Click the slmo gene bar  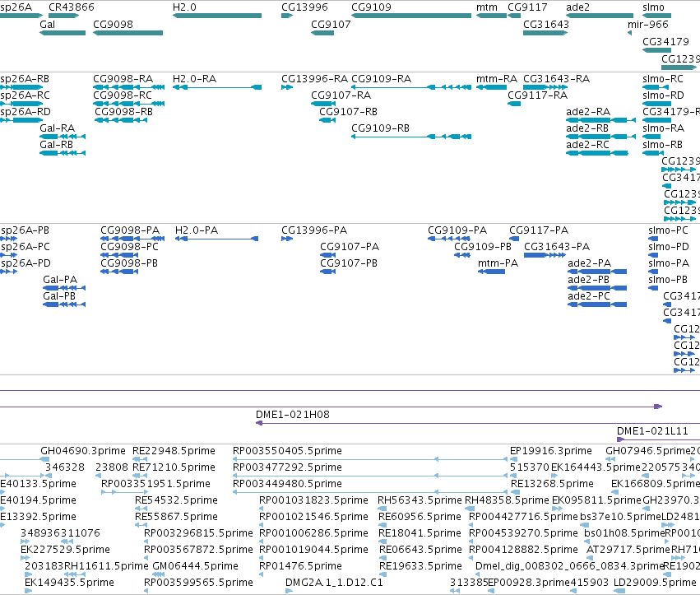(x=656, y=16)
